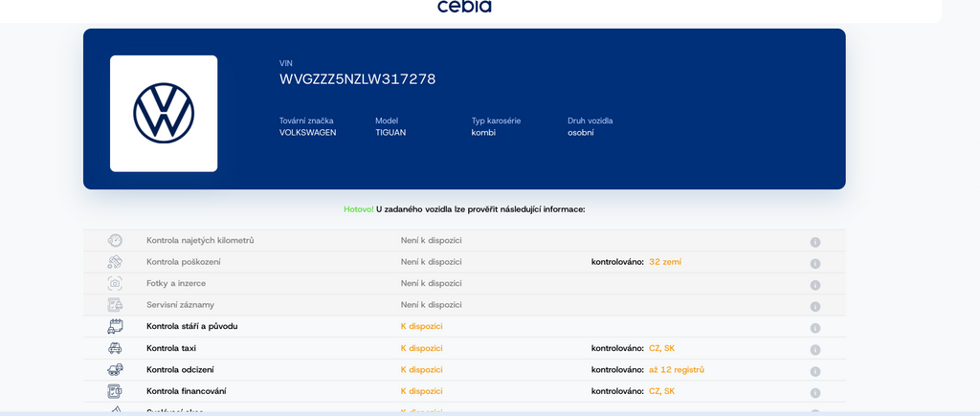Click the theft check icon
Image resolution: width=980 pixels, height=416 pixels.
(x=115, y=369)
